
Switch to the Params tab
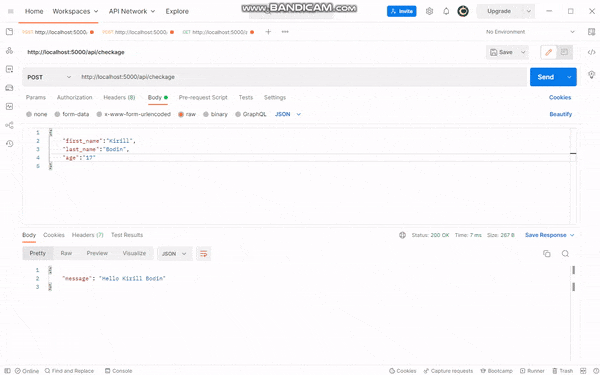point(36,98)
